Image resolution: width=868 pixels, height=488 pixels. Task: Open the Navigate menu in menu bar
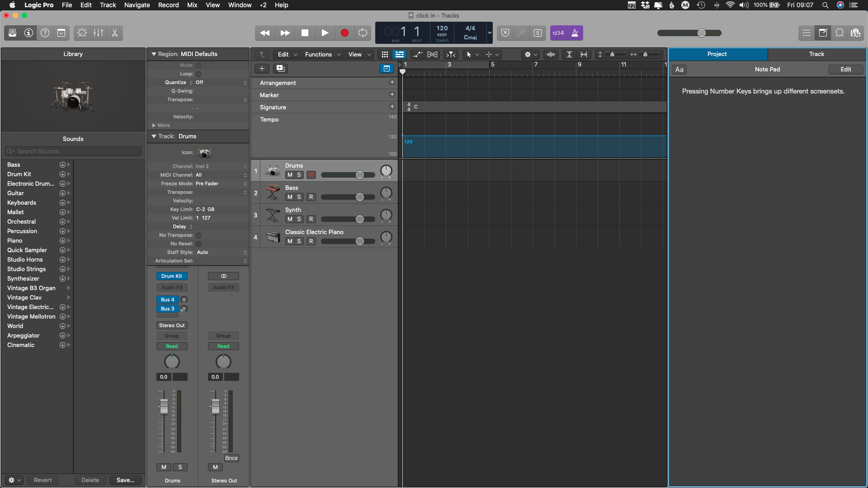click(x=137, y=5)
